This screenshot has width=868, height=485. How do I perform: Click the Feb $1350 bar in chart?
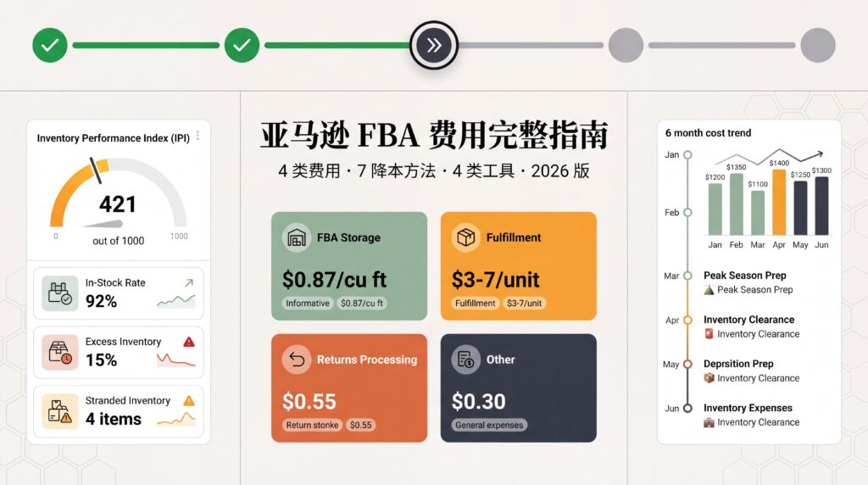pos(737,204)
